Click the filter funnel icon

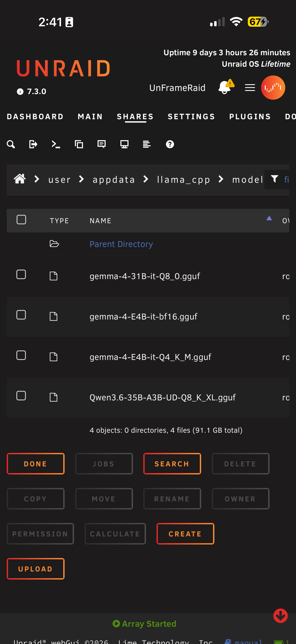click(x=274, y=179)
